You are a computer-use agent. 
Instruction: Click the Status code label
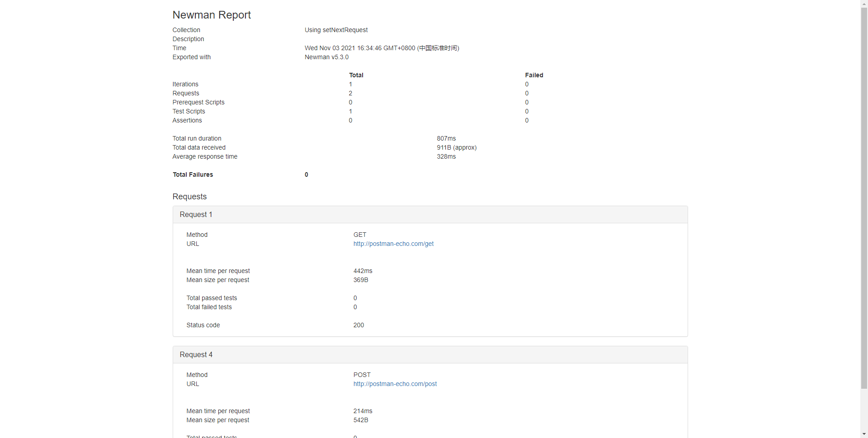[203, 325]
